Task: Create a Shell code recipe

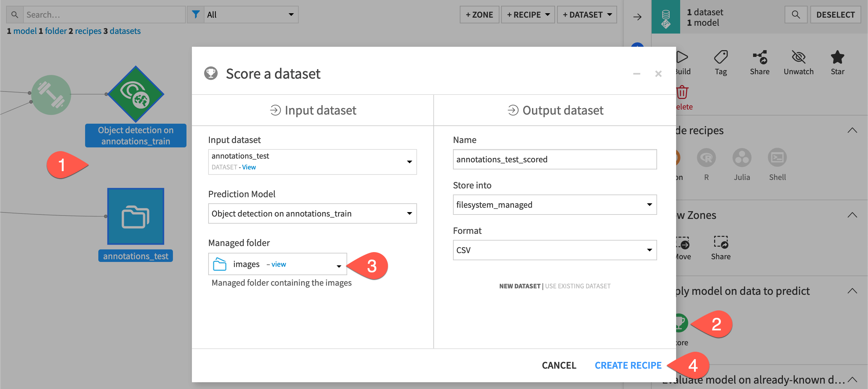Action: [x=777, y=158]
